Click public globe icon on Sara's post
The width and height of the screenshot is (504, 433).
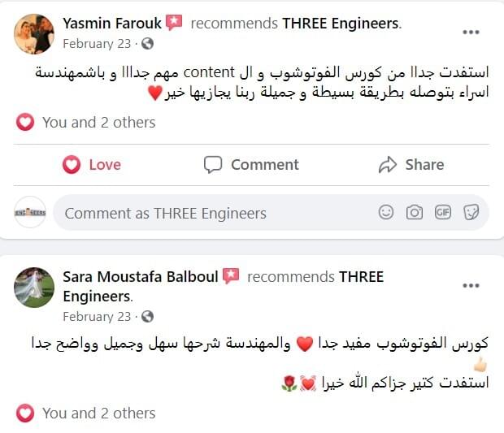(147, 317)
